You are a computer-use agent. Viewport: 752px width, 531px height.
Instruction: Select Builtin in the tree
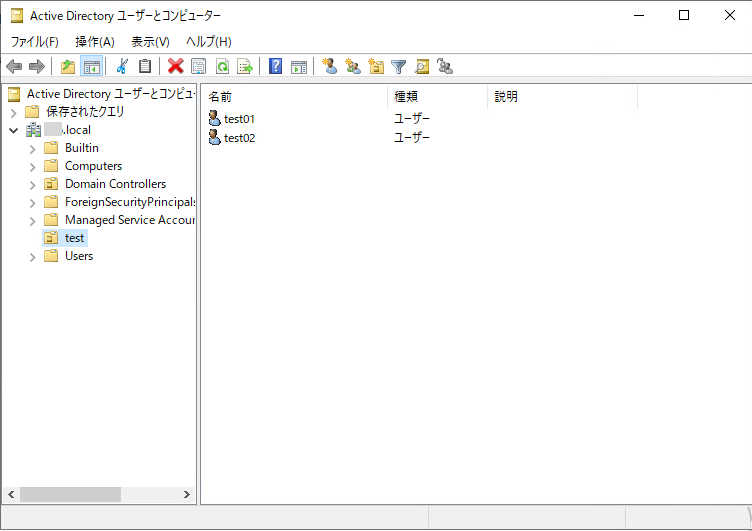[82, 148]
